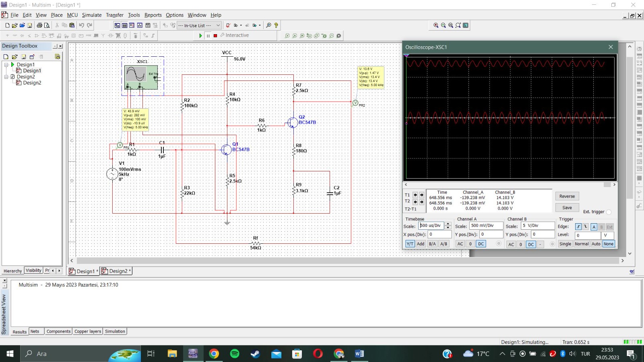644x362 pixels.
Task: Click the Zoom out magnifier icon
Action: pyautogui.click(x=443, y=25)
